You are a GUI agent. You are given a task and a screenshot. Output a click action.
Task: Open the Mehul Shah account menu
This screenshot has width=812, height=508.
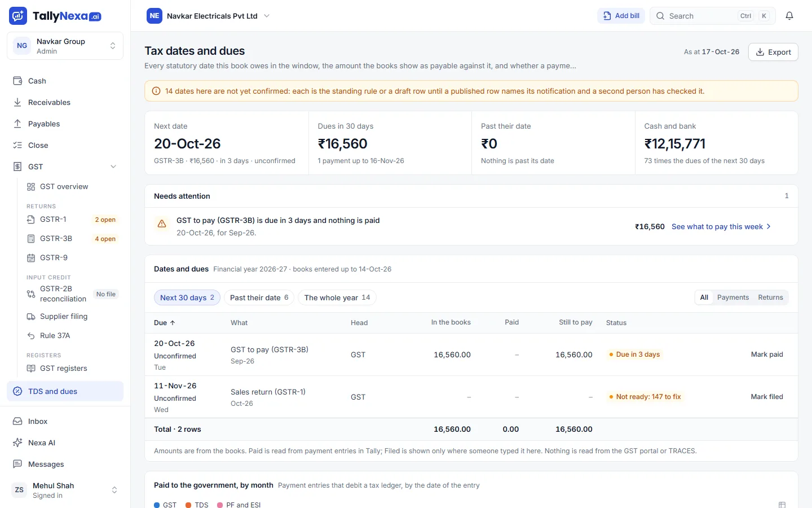click(65, 490)
